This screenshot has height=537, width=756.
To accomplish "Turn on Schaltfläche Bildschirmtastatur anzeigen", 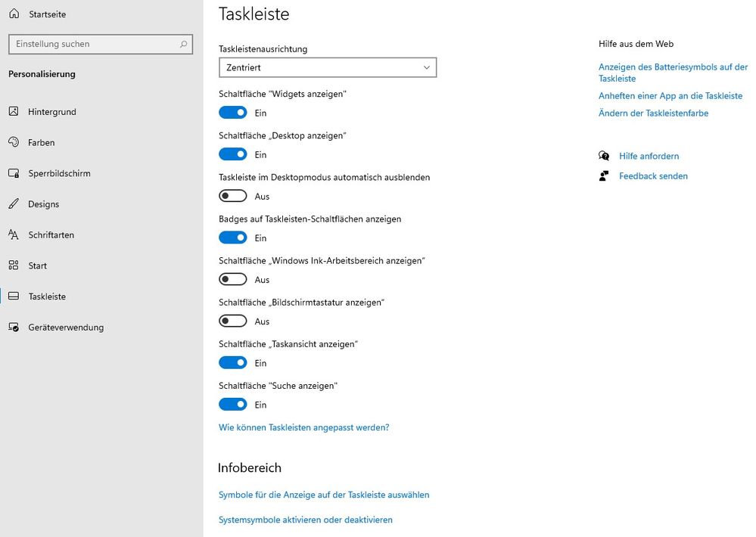I will [x=233, y=321].
